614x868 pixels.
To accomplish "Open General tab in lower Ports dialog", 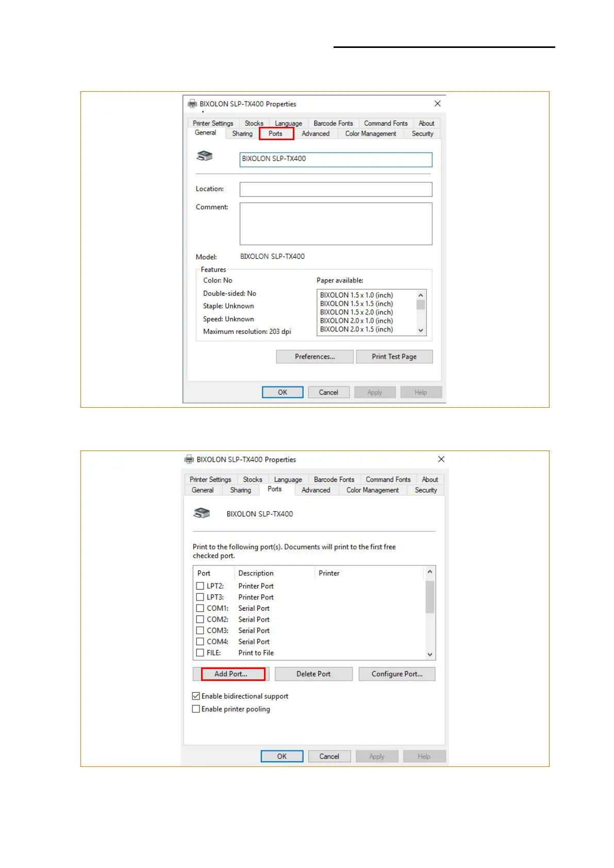I will coord(203,490).
